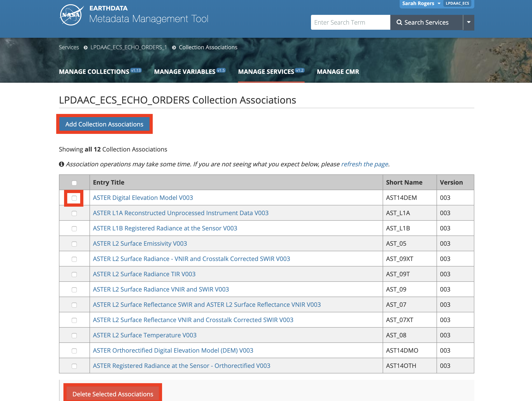The width and height of the screenshot is (532, 401).
Task: Click the AST14OTH short name cell
Action: [x=410, y=366]
